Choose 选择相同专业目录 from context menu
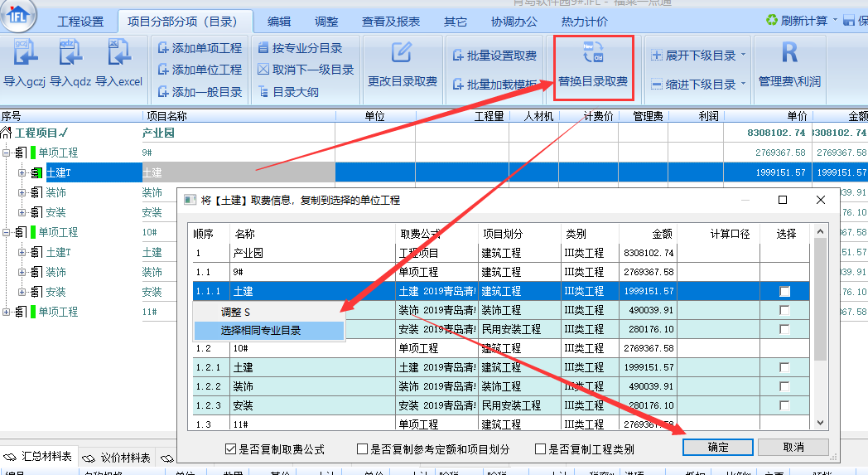868x475 pixels. click(x=261, y=330)
